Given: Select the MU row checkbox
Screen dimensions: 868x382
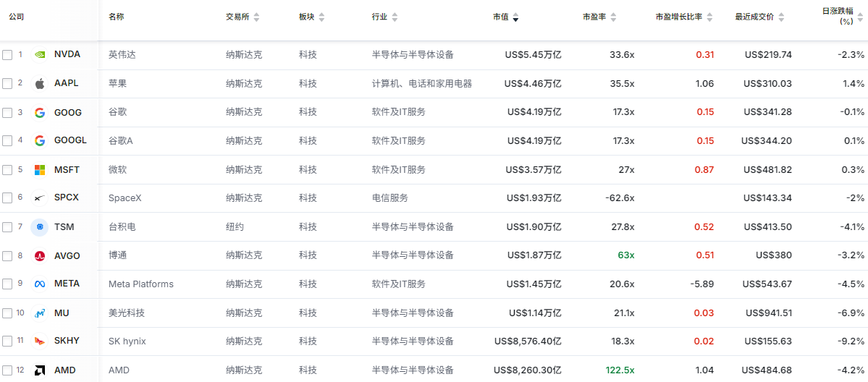Looking at the screenshot, I should [7, 313].
